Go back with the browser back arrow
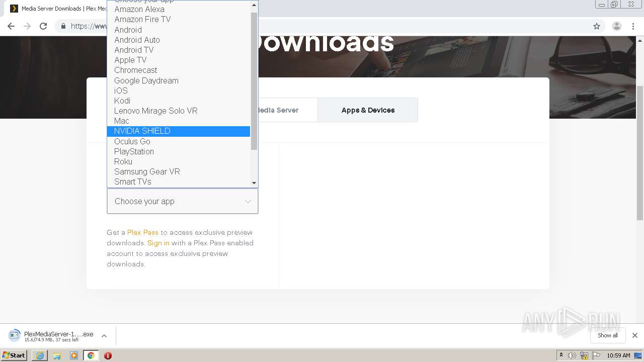The height and width of the screenshot is (362, 644). click(11, 26)
